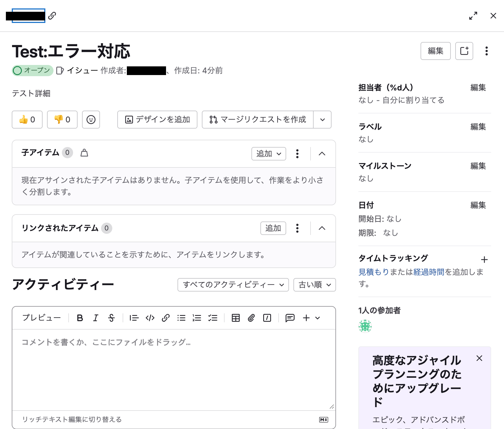Open the 追加 dropdown in 子アイテム
This screenshot has width=504, height=429.
coord(269,154)
